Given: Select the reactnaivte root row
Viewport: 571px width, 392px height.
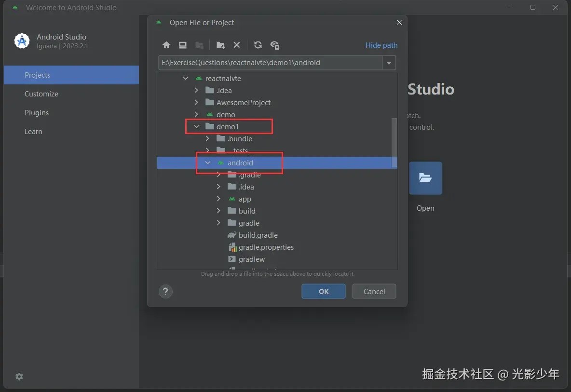Looking at the screenshot, I should tap(277, 78).
